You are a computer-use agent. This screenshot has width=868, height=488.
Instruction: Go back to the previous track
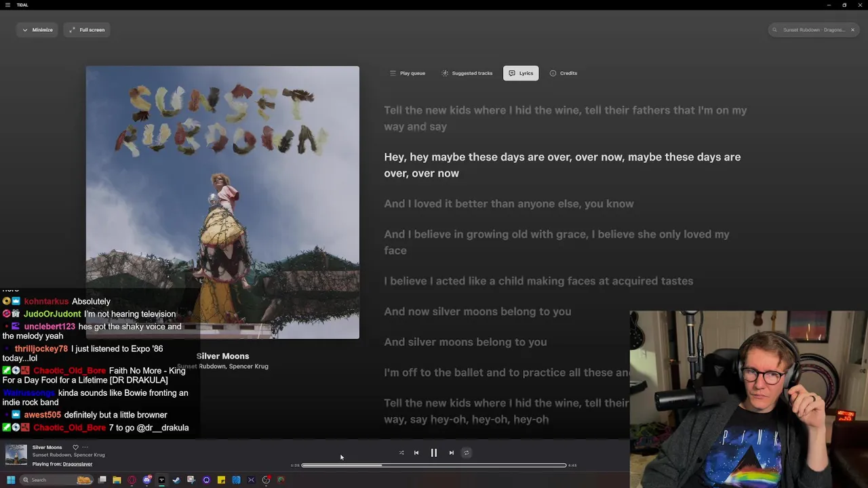(x=416, y=453)
